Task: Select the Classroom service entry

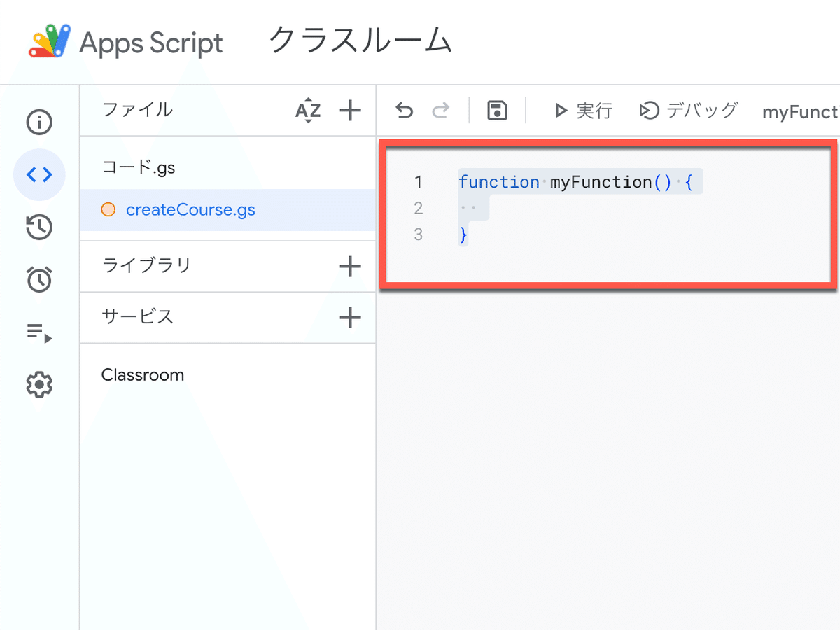Action: point(143,375)
